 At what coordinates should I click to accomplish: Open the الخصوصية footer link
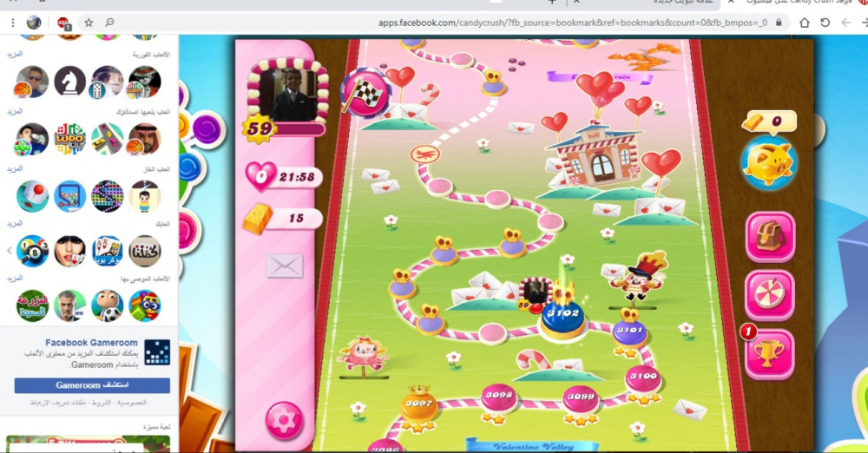coord(132,403)
